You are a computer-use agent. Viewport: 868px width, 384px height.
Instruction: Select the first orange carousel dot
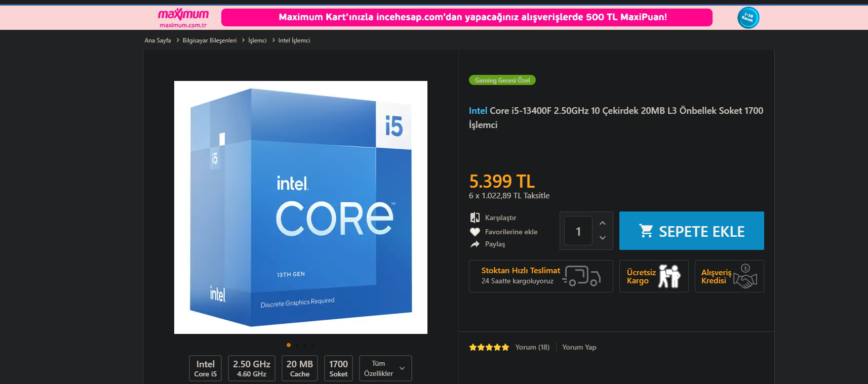[x=289, y=345]
